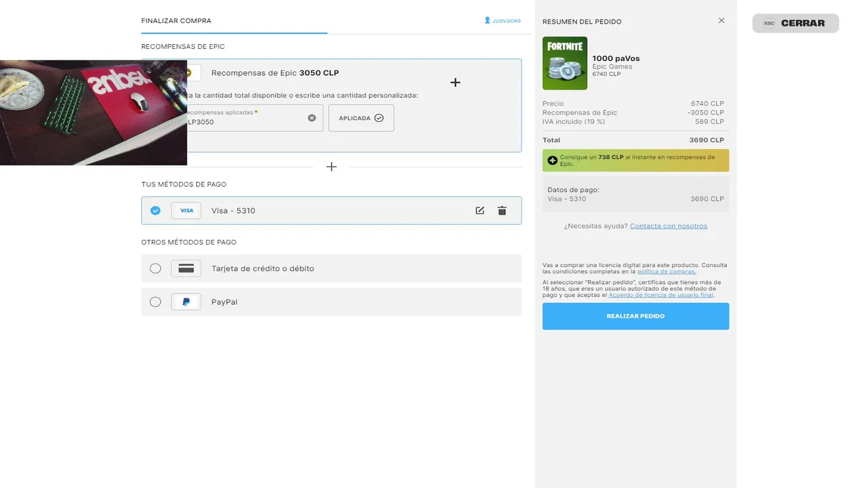Click the Visa - 5310 label text

point(233,211)
